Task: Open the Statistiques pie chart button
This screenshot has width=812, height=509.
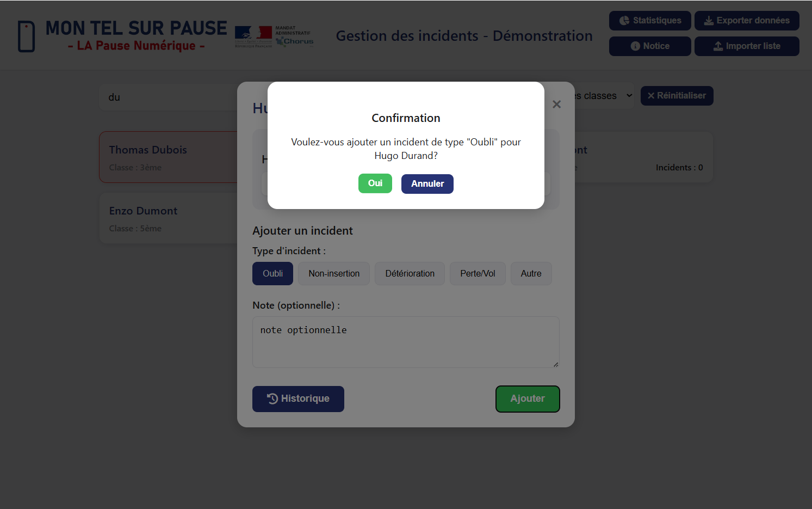Action: pos(650,21)
